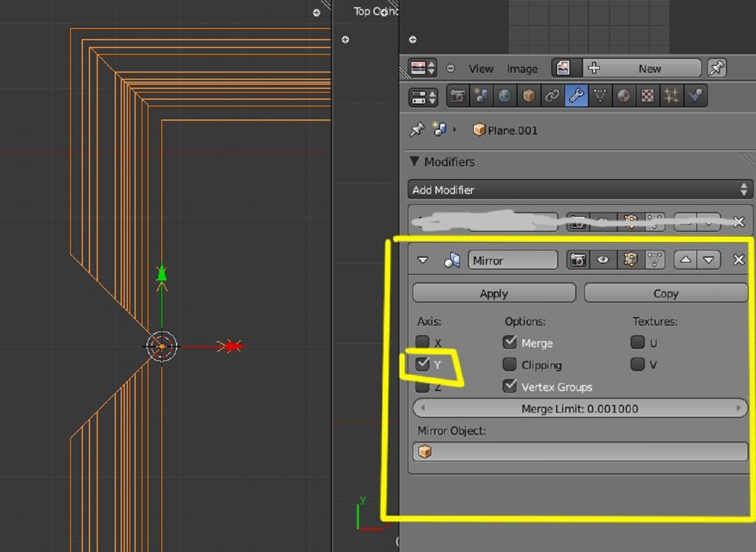Image resolution: width=756 pixels, height=552 pixels.
Task: Toggle Mirror modifier cage editing (triangle icon)
Action: (x=655, y=260)
